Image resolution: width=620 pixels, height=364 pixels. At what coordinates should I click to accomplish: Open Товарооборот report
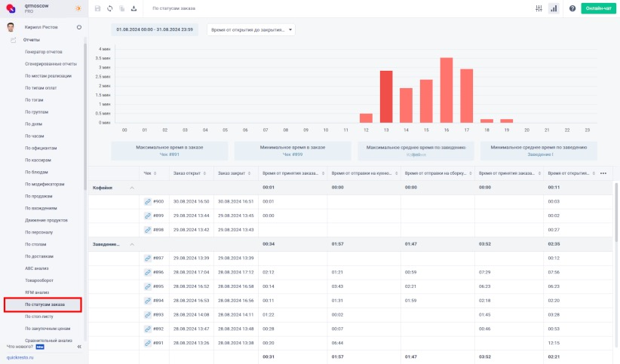click(x=38, y=280)
